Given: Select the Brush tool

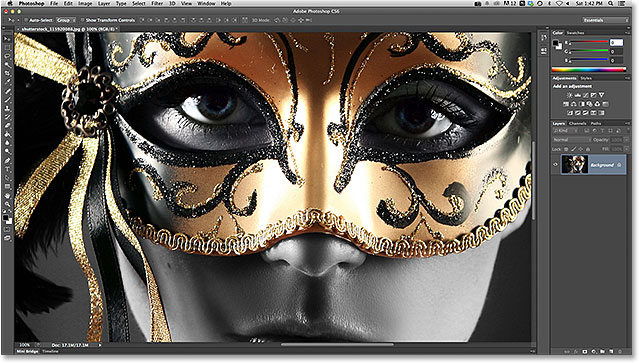Looking at the screenshot, I should click(7, 99).
